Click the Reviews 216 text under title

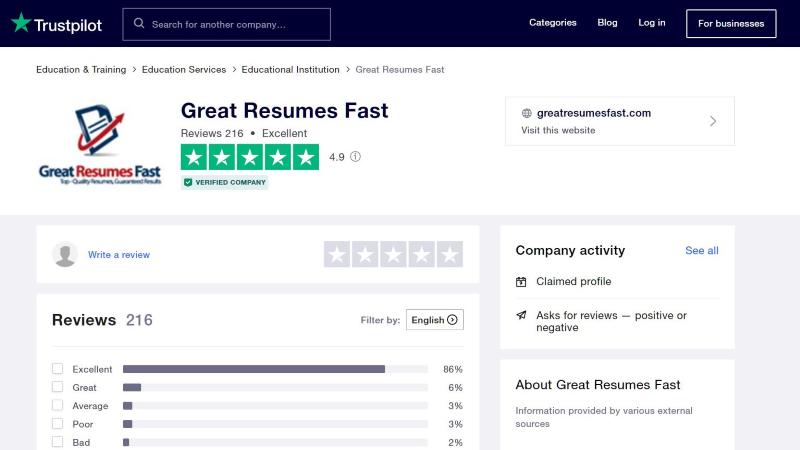point(212,133)
